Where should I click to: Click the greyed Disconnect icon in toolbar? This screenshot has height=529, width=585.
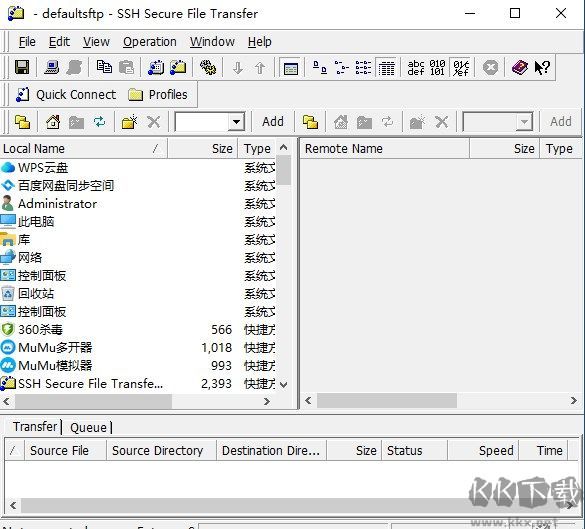(74, 68)
